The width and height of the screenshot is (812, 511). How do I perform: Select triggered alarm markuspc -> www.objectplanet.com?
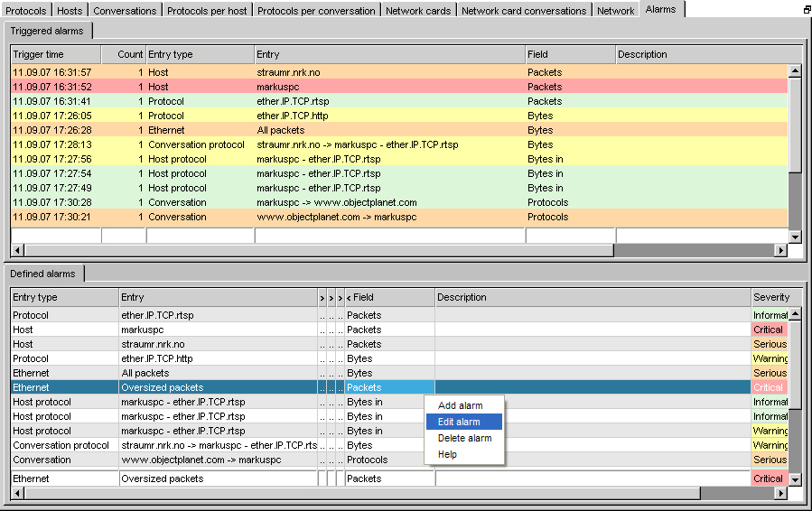(x=399, y=203)
